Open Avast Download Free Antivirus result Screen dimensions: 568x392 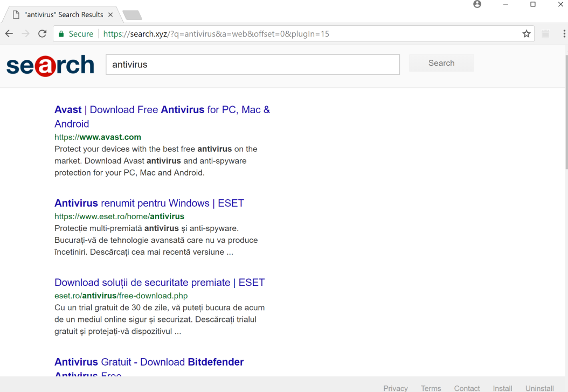coord(162,116)
